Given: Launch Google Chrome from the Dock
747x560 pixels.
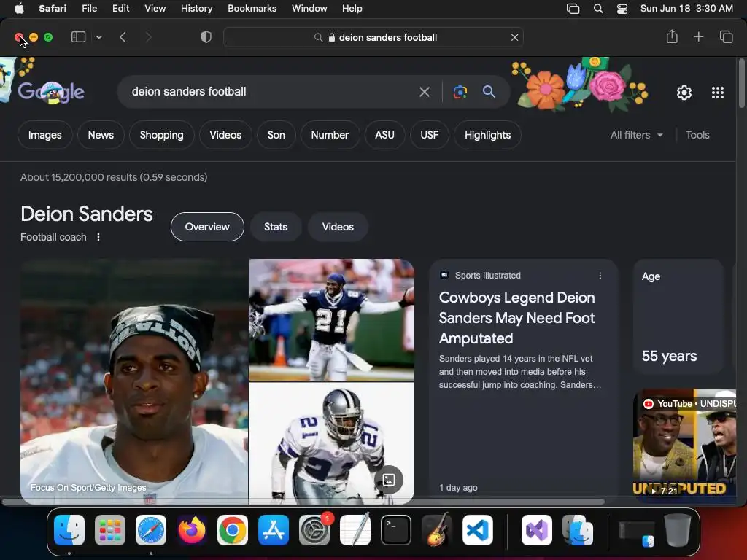Looking at the screenshot, I should click(233, 530).
